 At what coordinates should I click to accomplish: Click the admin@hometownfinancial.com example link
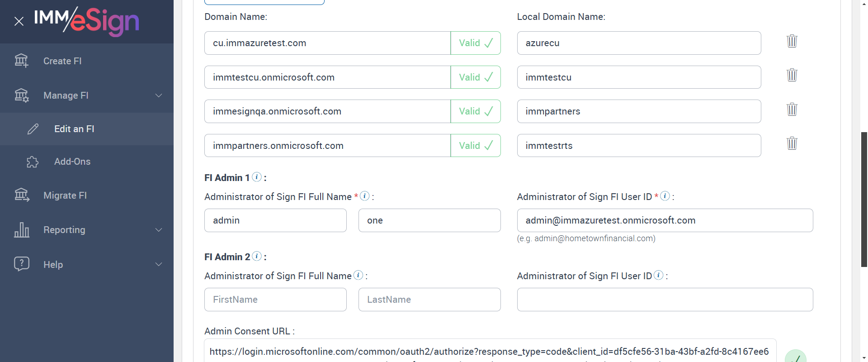click(594, 238)
